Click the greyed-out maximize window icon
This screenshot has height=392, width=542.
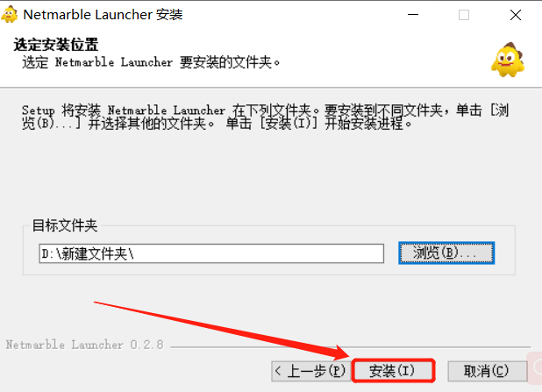464,15
